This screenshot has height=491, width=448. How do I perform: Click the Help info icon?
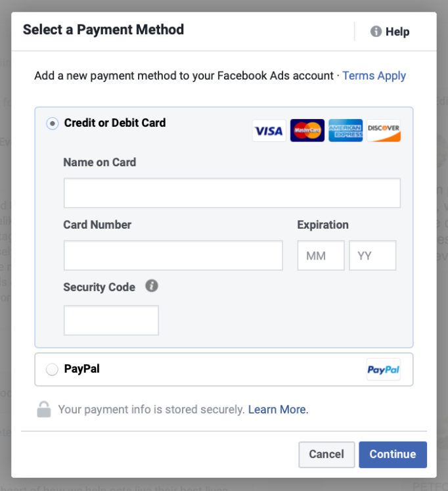pyautogui.click(x=376, y=32)
